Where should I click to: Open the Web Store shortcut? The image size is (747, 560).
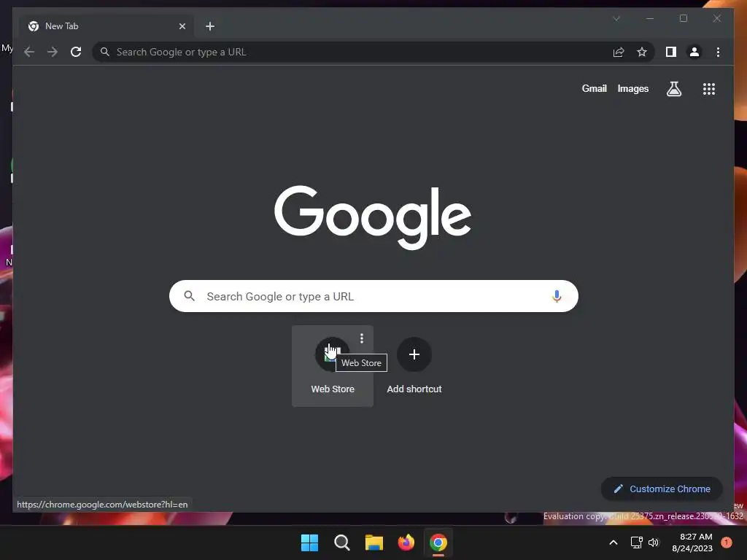pos(333,366)
